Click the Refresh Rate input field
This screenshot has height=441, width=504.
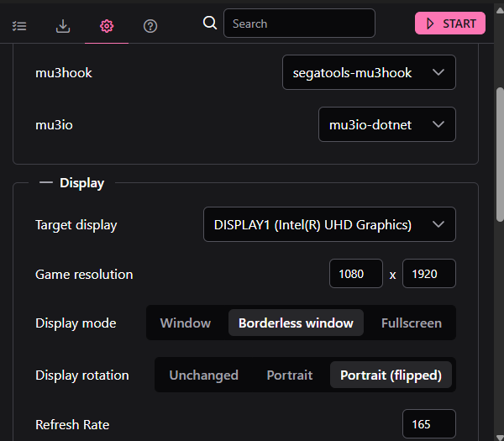point(428,424)
